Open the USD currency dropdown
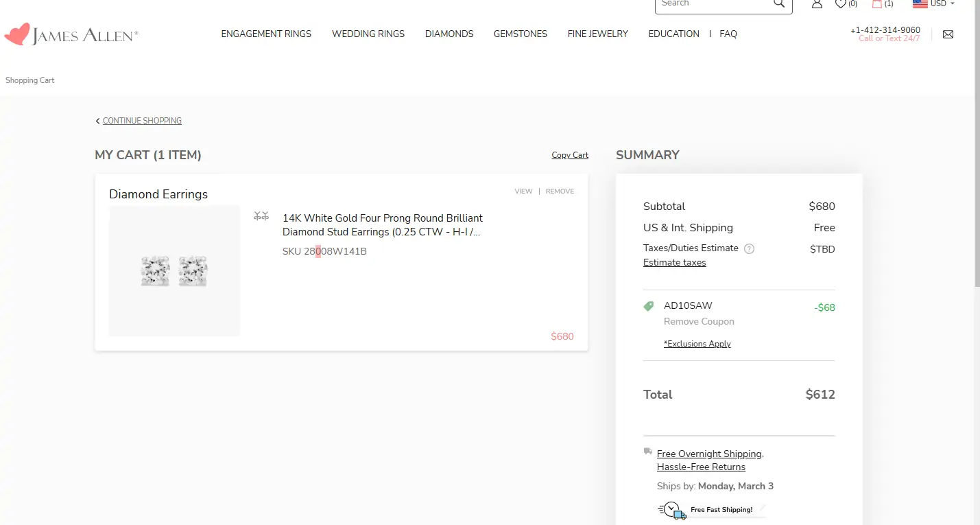Image resolution: width=980 pixels, height=525 pixels. click(934, 4)
